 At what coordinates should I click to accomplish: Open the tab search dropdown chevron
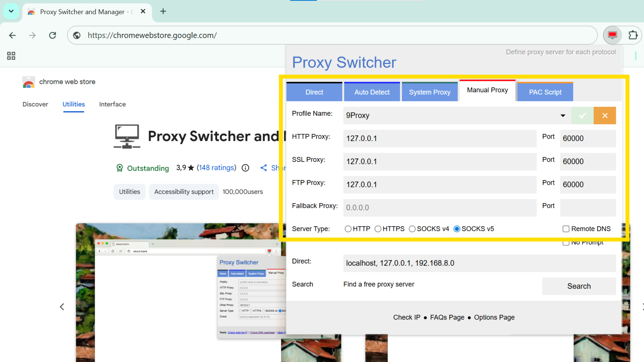[x=11, y=11]
